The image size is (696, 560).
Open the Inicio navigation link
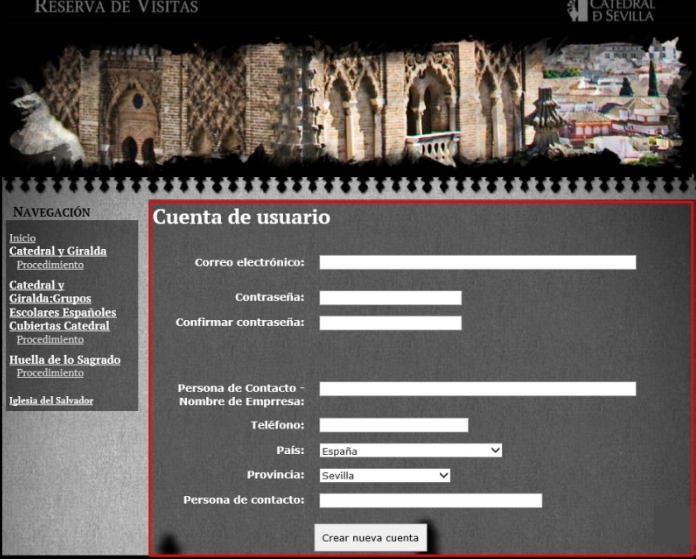pos(23,238)
